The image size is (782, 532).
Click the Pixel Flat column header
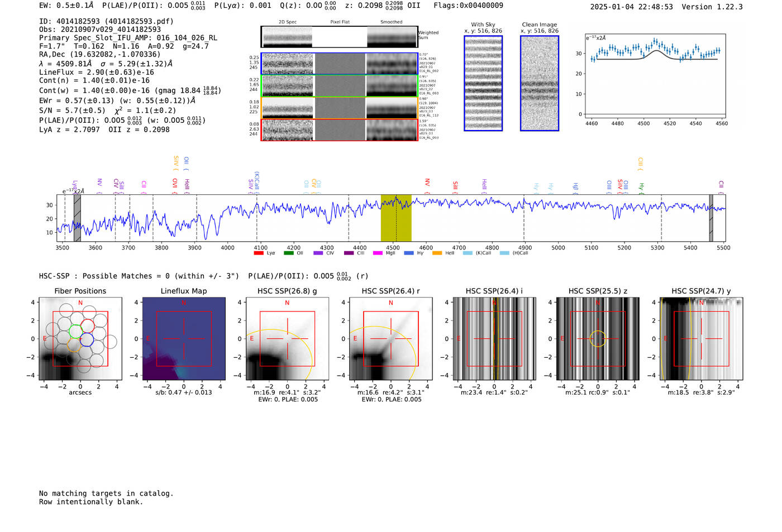point(340,22)
